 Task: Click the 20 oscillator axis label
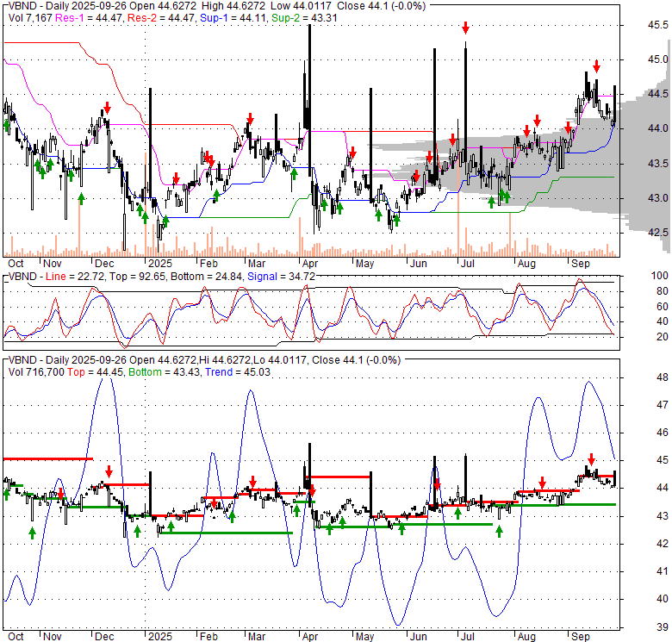663,337
